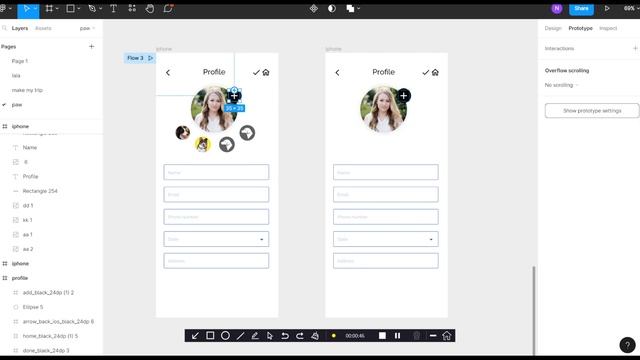Click the back arrow in left frame
640x360 pixels.
coord(168,73)
